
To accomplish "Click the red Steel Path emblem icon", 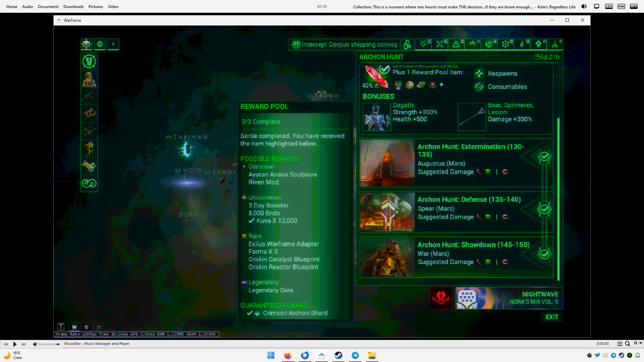I will 441,298.
